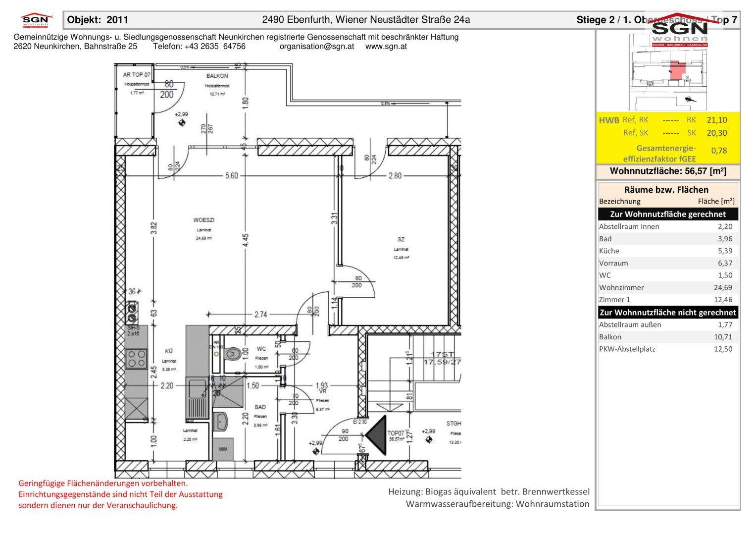Click the '17ST 17,59/27' stairs annotation
Viewport: 756px width, 535px height.
442,358
